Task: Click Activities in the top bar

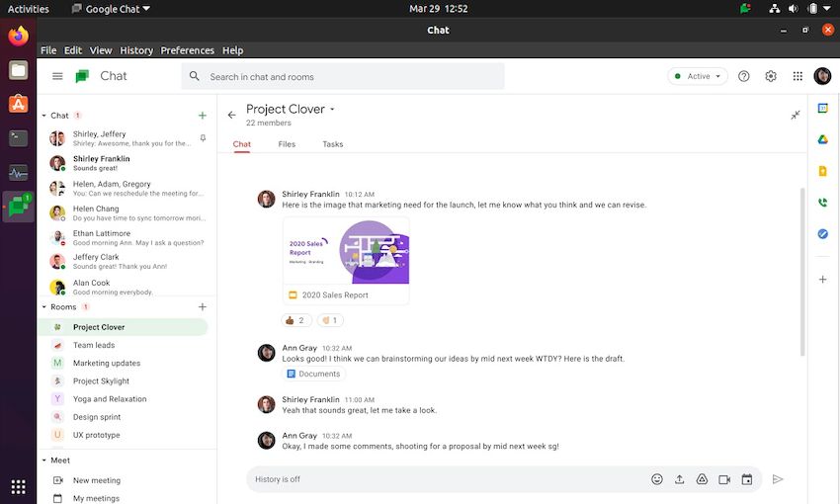Action: pos(28,9)
